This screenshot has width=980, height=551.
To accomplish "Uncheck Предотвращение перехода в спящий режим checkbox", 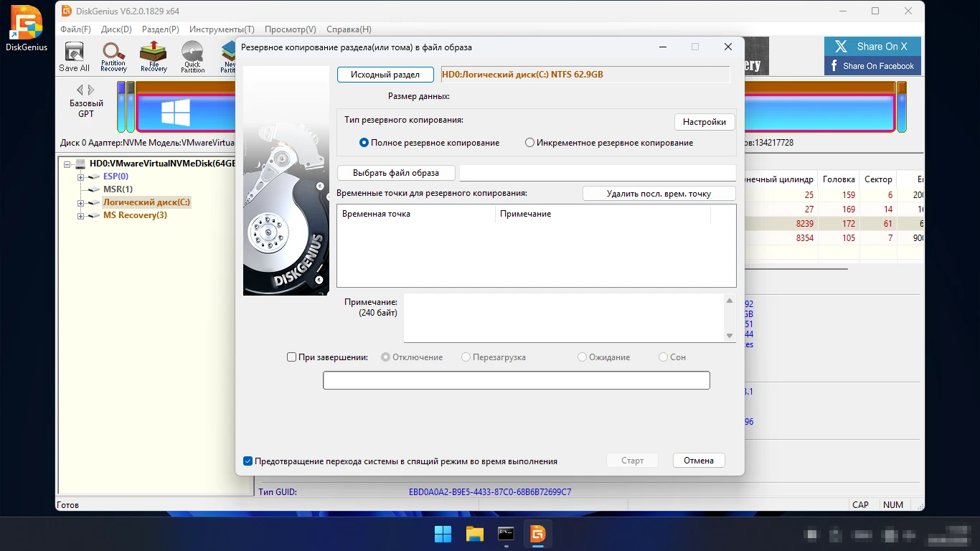I will 248,461.
